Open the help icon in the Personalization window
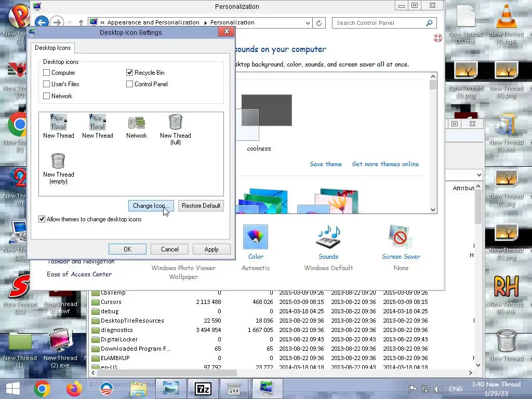This screenshot has height=399, width=532. (x=437, y=38)
